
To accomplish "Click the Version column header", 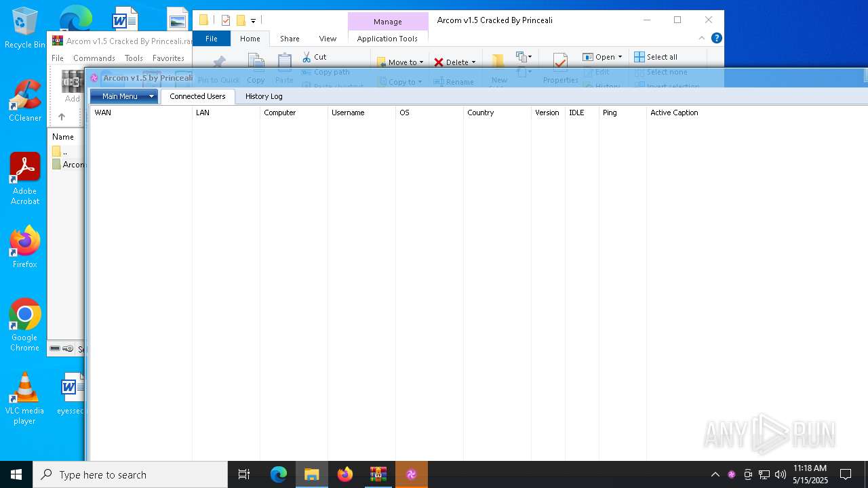I will tap(548, 113).
